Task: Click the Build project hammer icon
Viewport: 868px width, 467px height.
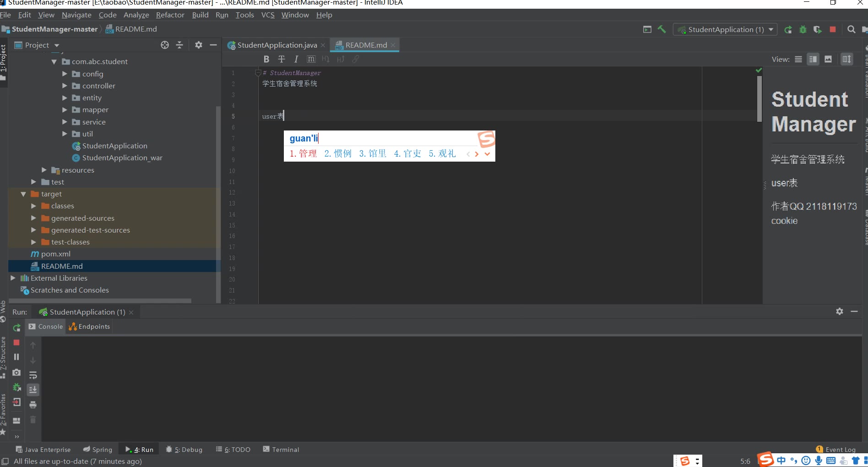Action: coord(662,29)
